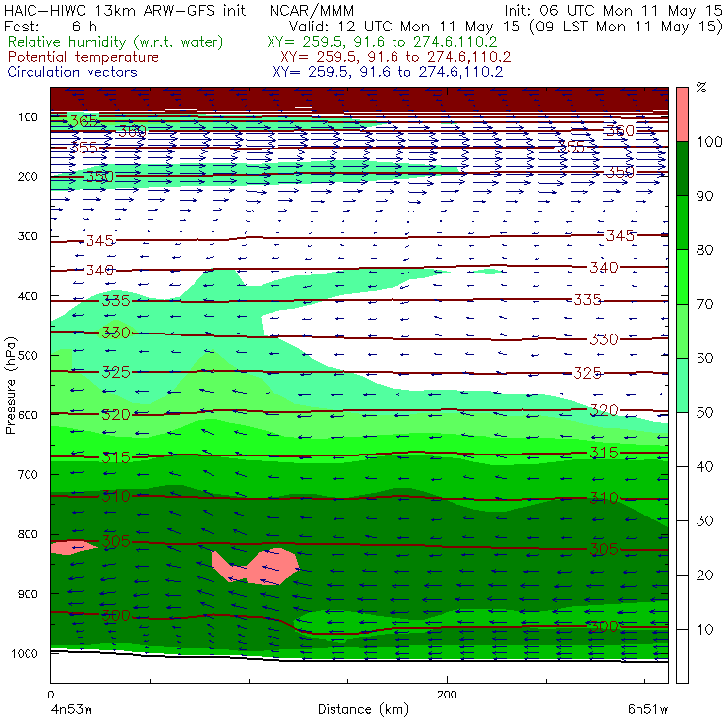Select the darkest green 90-100% colorbar segment
Screen dimensions: 728x728
point(682,168)
